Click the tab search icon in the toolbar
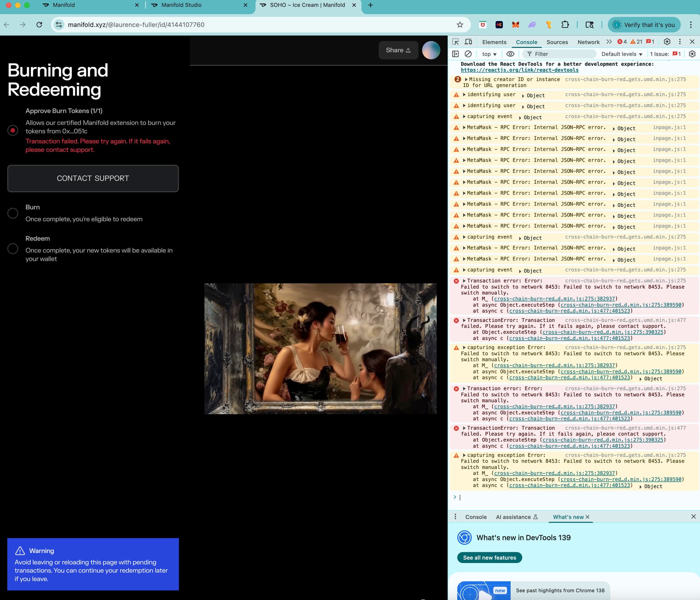This screenshot has height=600, width=700. pos(590,25)
